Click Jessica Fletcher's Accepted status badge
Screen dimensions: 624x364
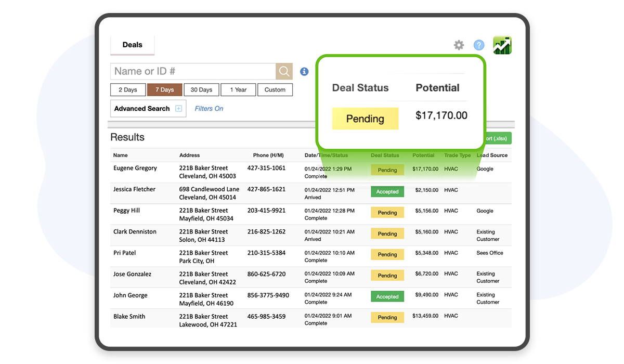coord(387,192)
